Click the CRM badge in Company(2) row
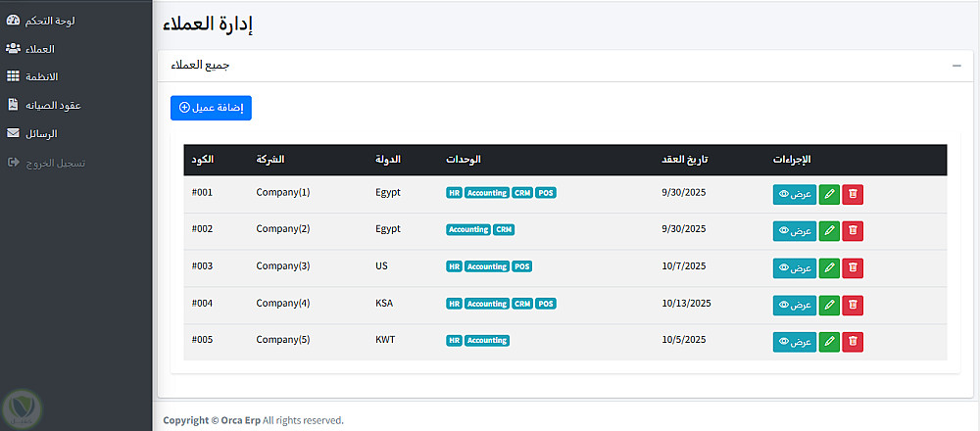The width and height of the screenshot is (980, 431). [x=504, y=230]
